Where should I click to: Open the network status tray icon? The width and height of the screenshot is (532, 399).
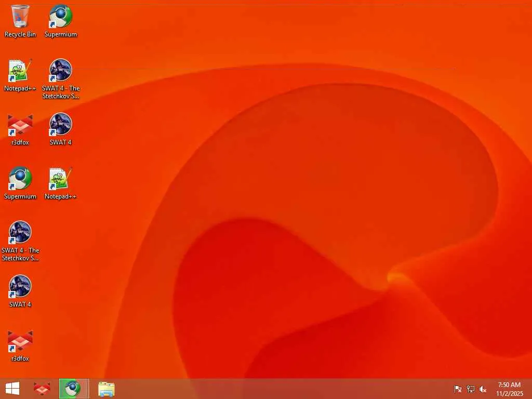[470, 389]
